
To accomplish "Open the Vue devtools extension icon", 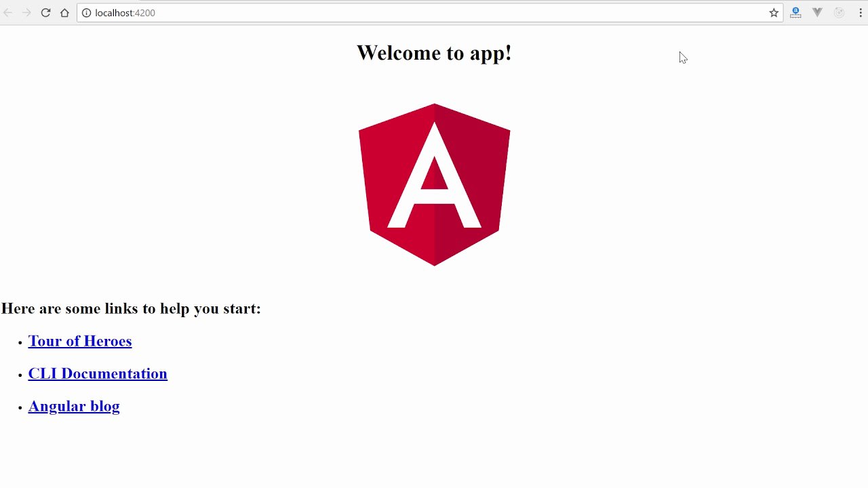I will pos(817,13).
